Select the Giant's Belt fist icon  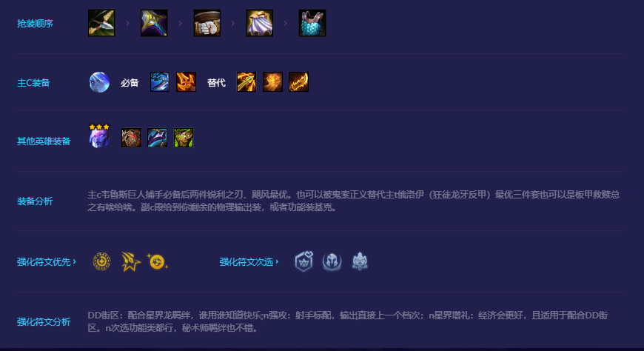[x=207, y=23]
